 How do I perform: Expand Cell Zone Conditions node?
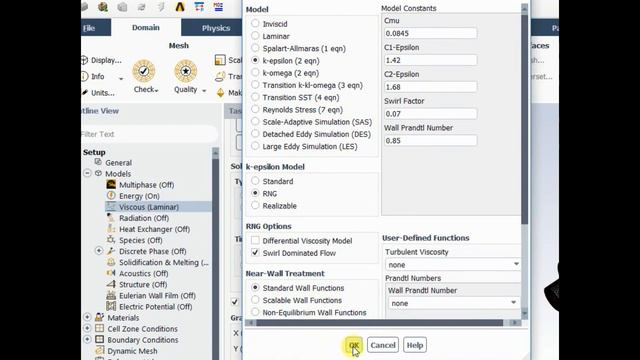click(x=87, y=328)
